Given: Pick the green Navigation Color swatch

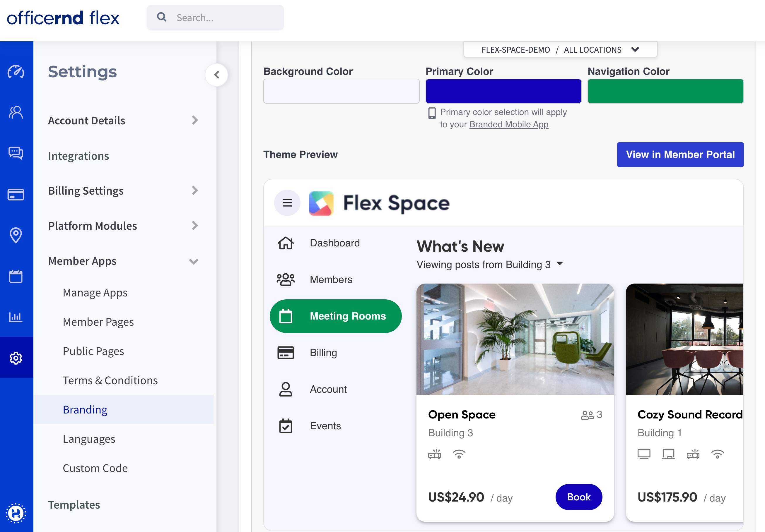Looking at the screenshot, I should pos(665,91).
